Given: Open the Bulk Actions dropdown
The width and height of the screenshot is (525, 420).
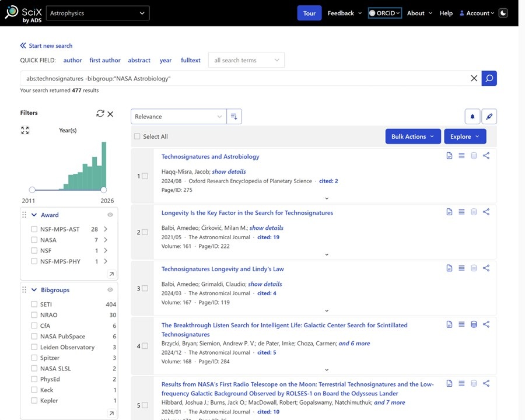Looking at the screenshot, I should coord(413,136).
